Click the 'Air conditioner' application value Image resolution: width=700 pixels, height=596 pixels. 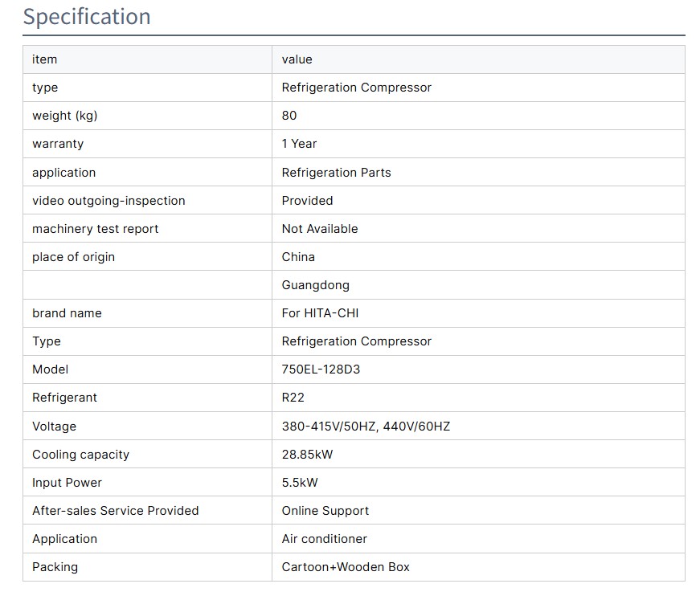(325, 539)
